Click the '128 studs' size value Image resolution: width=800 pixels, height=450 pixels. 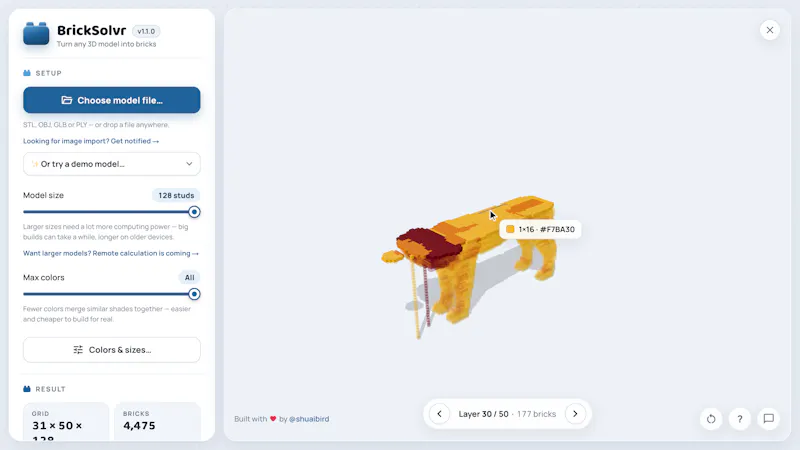click(x=176, y=195)
